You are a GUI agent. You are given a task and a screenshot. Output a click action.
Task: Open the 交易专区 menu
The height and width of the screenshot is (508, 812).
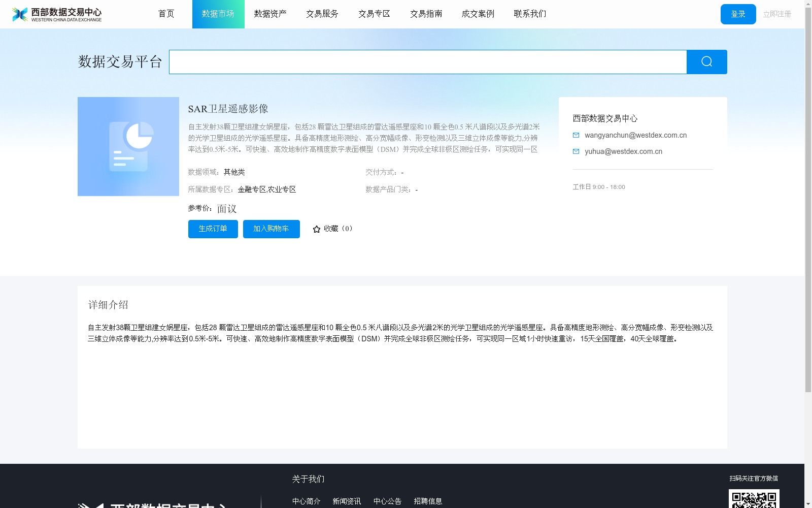375,14
